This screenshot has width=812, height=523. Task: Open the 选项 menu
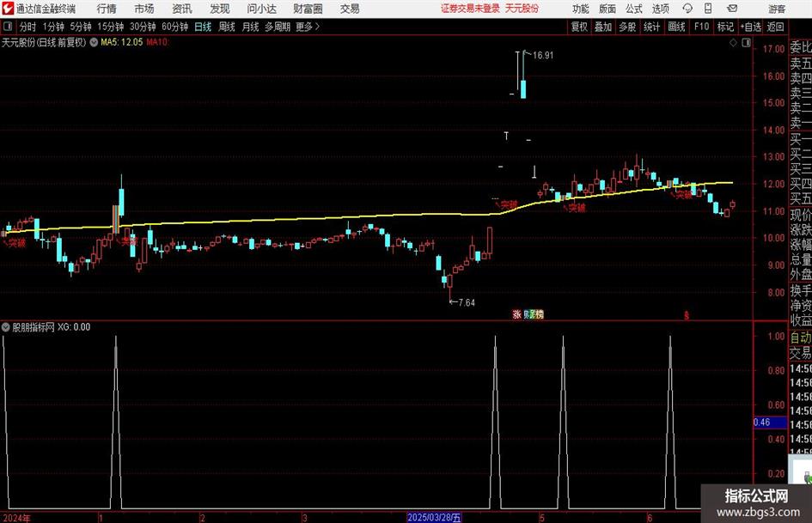[x=661, y=9]
